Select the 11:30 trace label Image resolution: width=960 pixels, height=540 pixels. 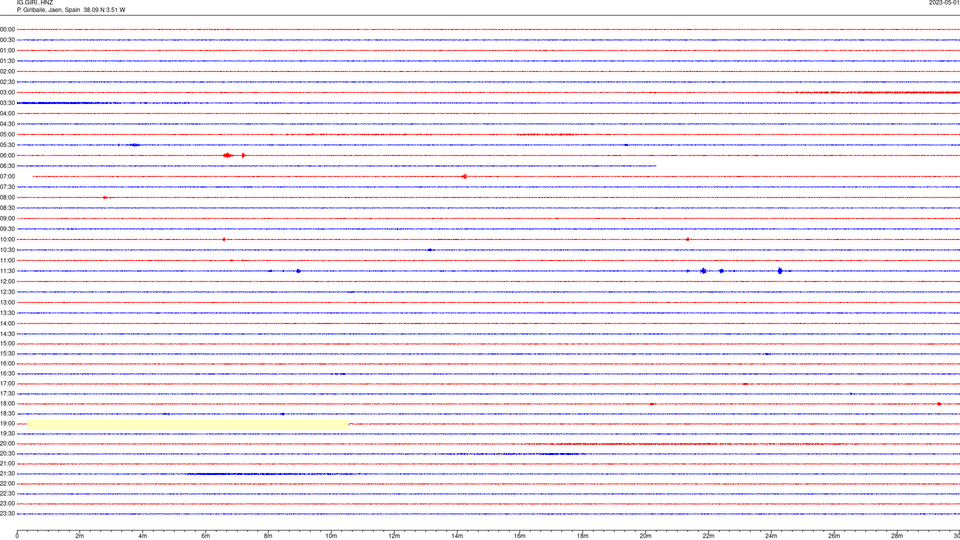pos(7,271)
